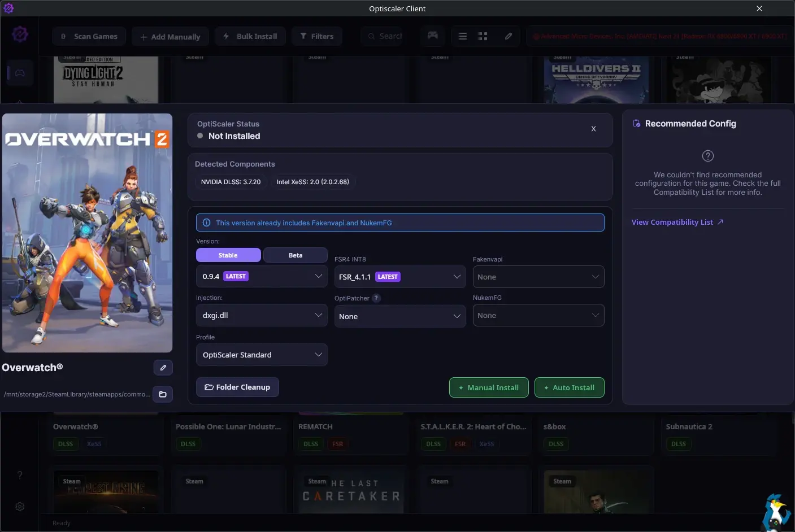Viewport: 795px width, 532px height.
Task: Click the Possible One: Lunar Industr... game title
Action: click(x=228, y=426)
